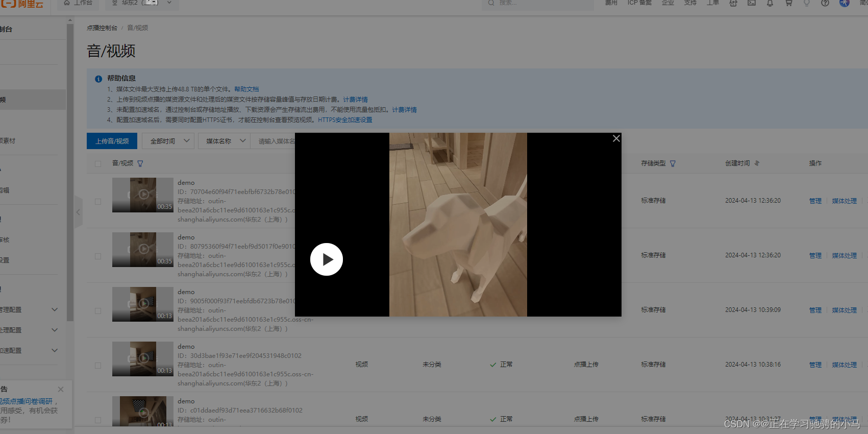Open the 媒体名称 dropdown
The image size is (868, 434).
point(224,141)
